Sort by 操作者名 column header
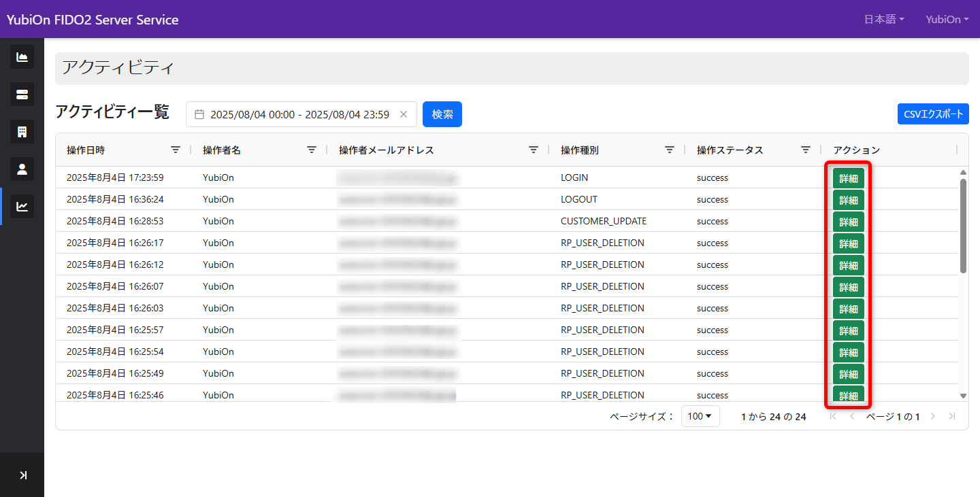This screenshot has height=497, width=980. (222, 150)
